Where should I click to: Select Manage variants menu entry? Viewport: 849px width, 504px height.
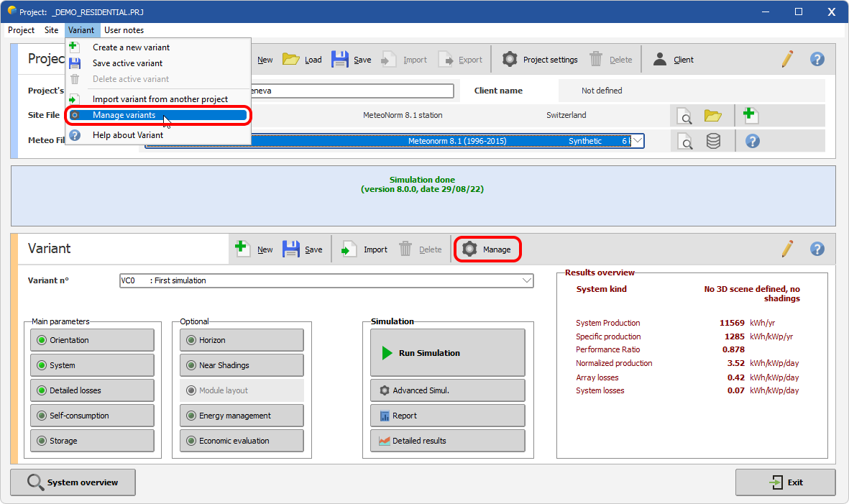point(158,115)
